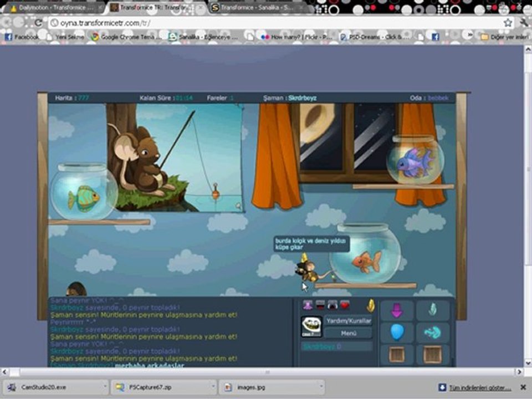This screenshot has width=532, height=399.
Task: Click the goldfish bowl on lower shelf
Action: click(365, 253)
